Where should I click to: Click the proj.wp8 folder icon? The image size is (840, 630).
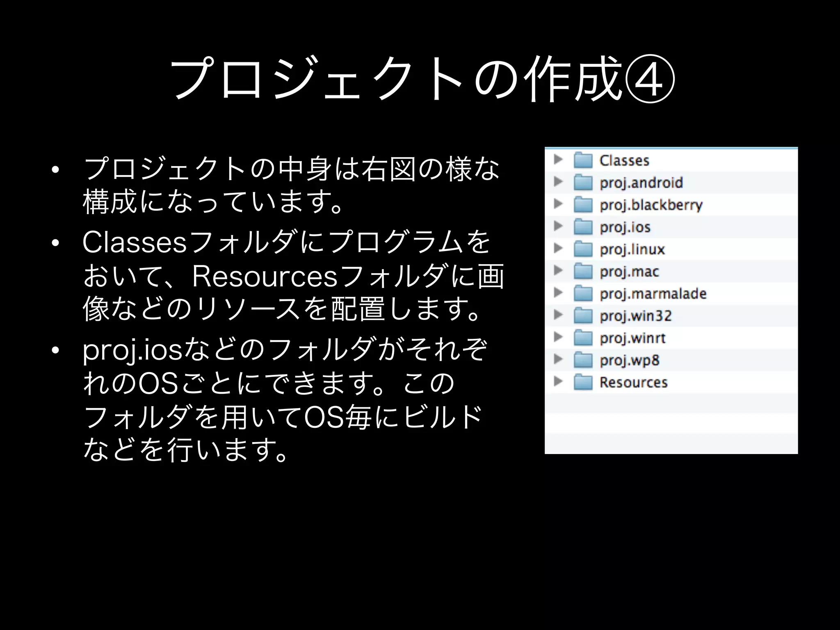tap(583, 360)
